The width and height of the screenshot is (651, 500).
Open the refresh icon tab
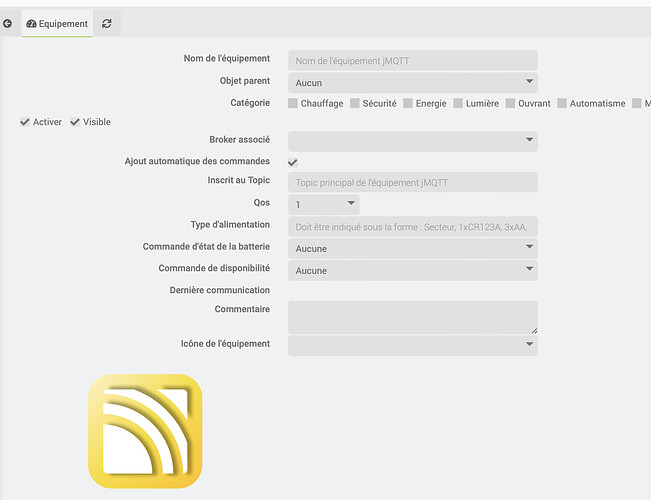(x=107, y=23)
